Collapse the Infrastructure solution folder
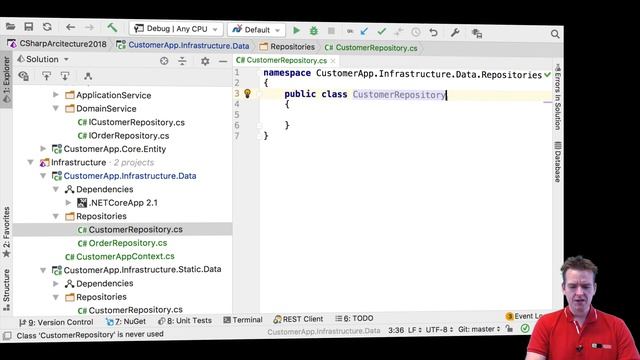Screen dimensions: 640x360 (31, 162)
